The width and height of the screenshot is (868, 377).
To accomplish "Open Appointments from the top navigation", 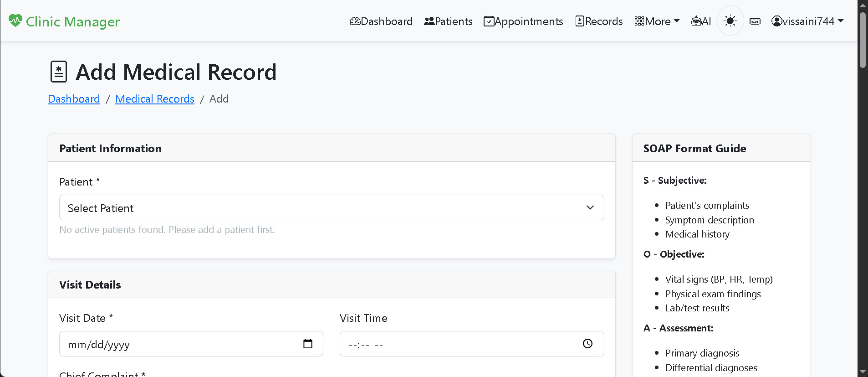I will coord(523,21).
